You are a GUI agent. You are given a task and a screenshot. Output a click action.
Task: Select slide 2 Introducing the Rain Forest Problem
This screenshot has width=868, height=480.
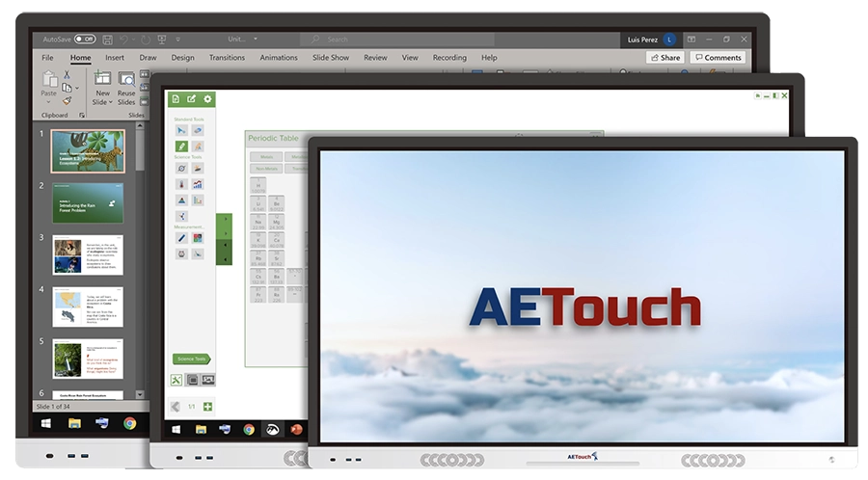(88, 203)
